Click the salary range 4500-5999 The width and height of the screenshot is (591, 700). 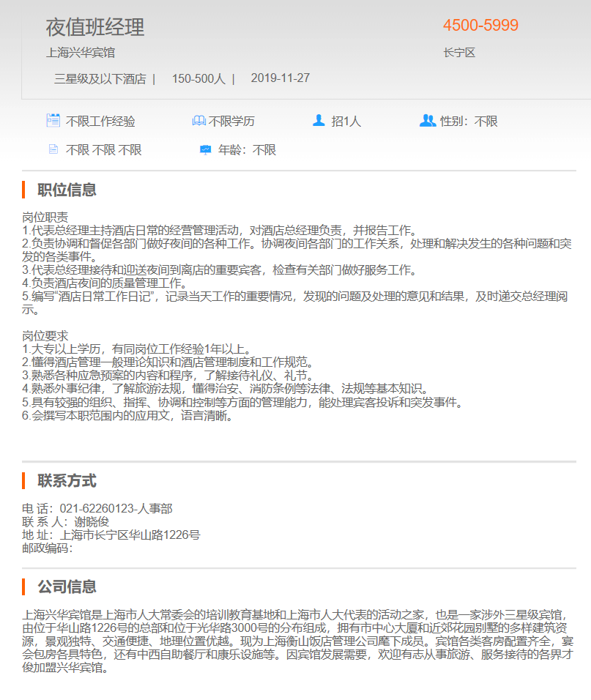(480, 26)
